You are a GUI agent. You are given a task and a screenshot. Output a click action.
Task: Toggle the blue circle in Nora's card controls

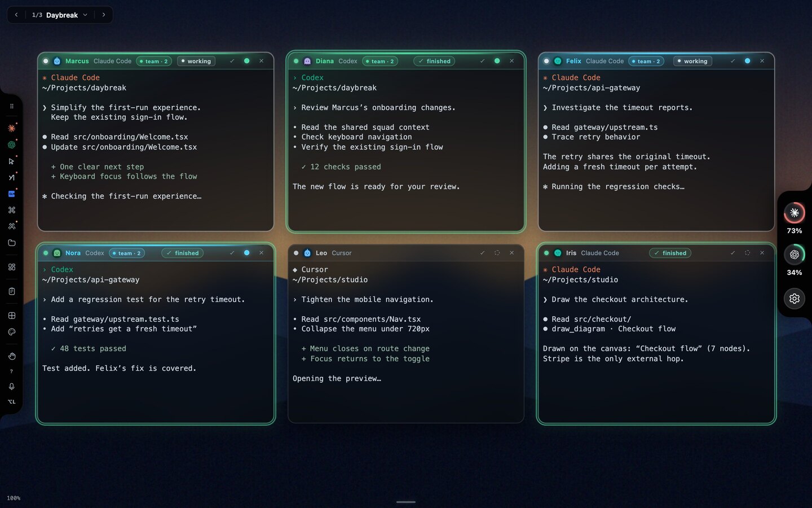(x=246, y=253)
